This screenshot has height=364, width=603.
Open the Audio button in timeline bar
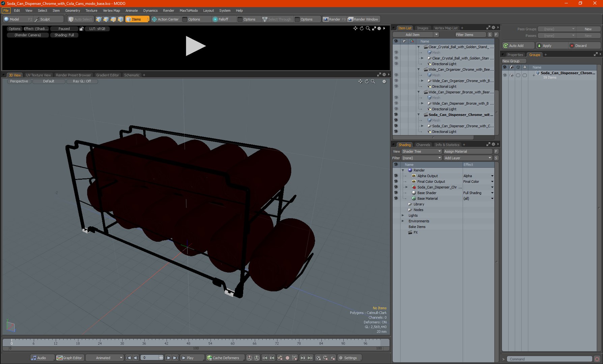(42, 358)
